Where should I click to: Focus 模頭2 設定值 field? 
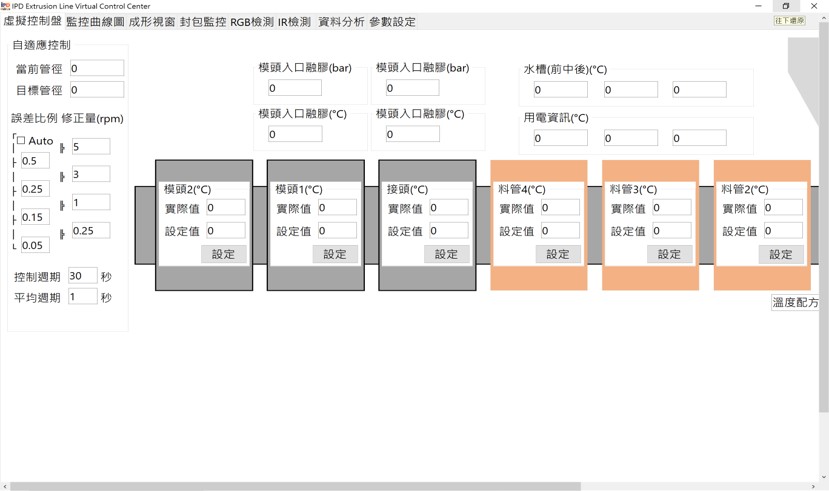[x=226, y=230]
